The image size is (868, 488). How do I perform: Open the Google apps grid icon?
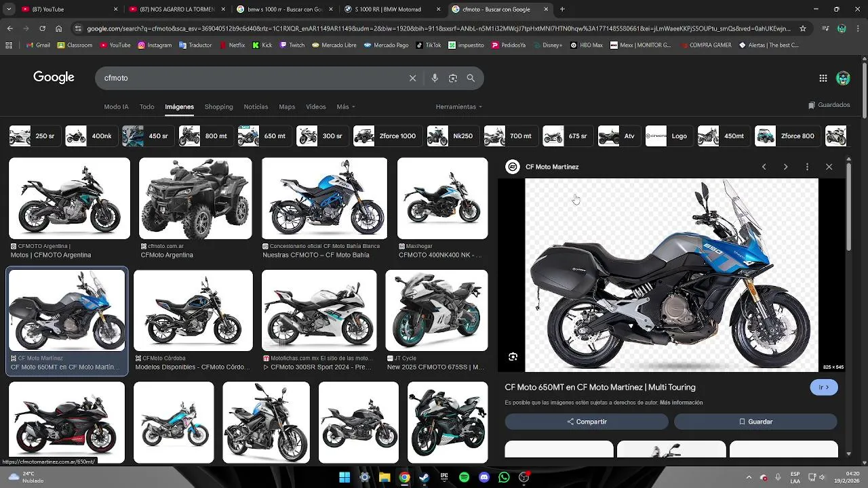pyautogui.click(x=823, y=78)
